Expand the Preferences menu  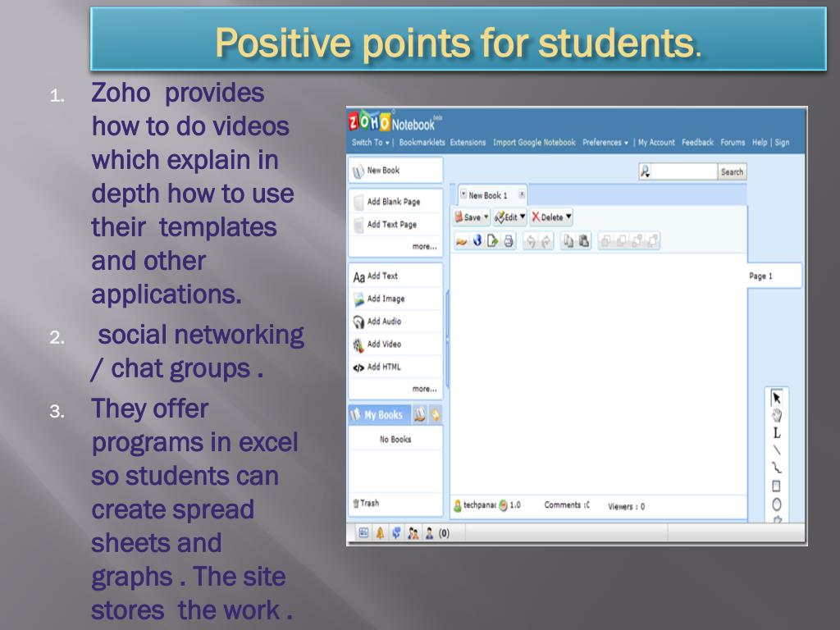605,143
